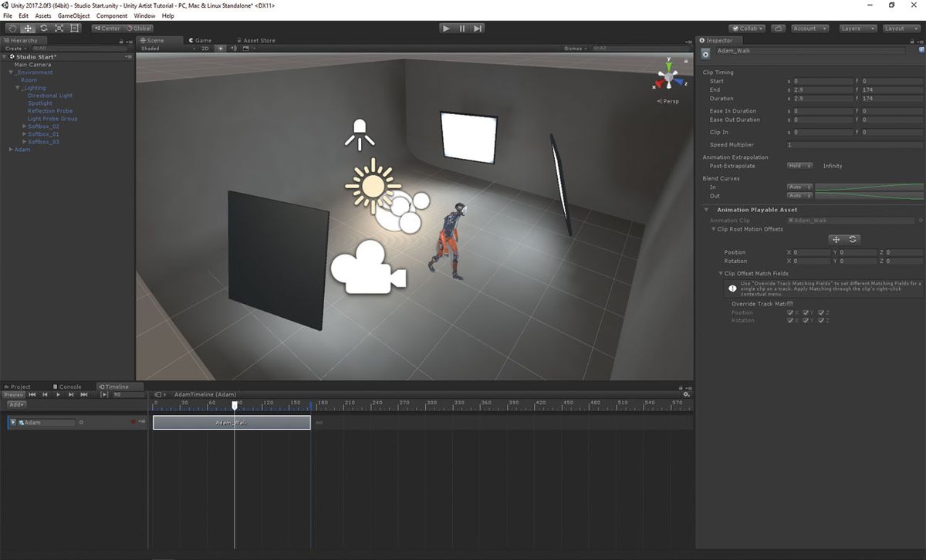Screen dimensions: 926x560
Task: Toggle scene lighting with the sun icon
Action: coord(221,48)
